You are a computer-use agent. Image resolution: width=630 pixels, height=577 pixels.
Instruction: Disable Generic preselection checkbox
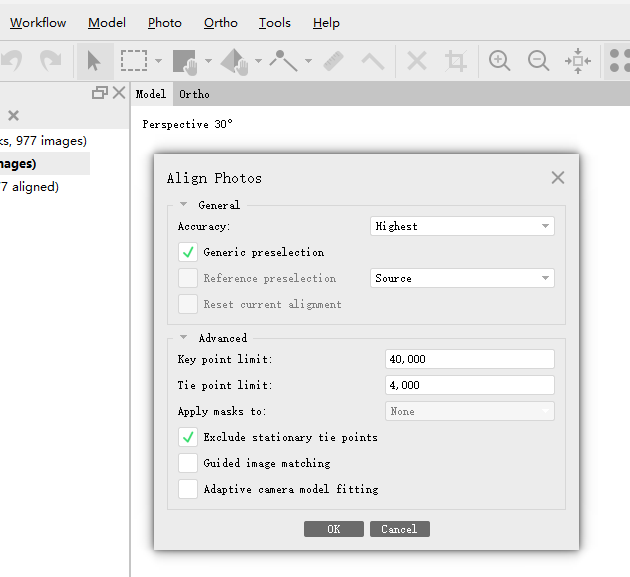point(188,252)
